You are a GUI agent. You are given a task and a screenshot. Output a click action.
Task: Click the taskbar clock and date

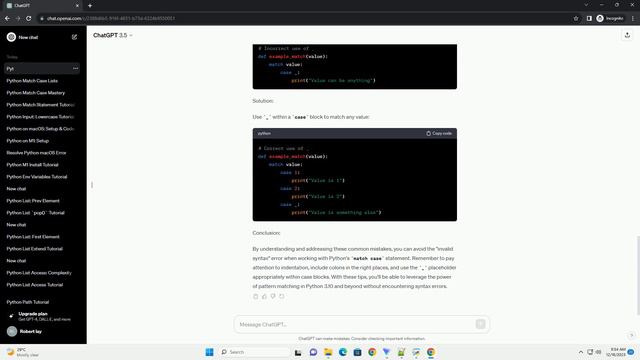click(x=617, y=352)
